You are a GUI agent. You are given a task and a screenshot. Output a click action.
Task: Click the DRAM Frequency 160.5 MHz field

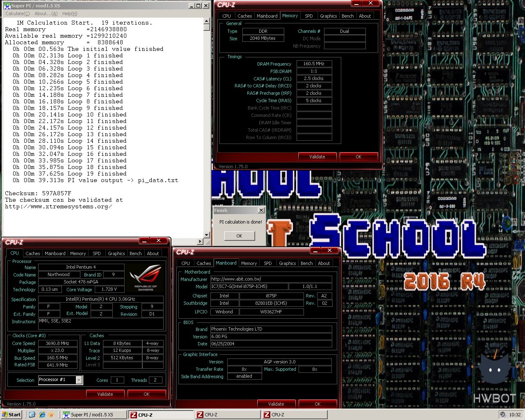coord(314,64)
